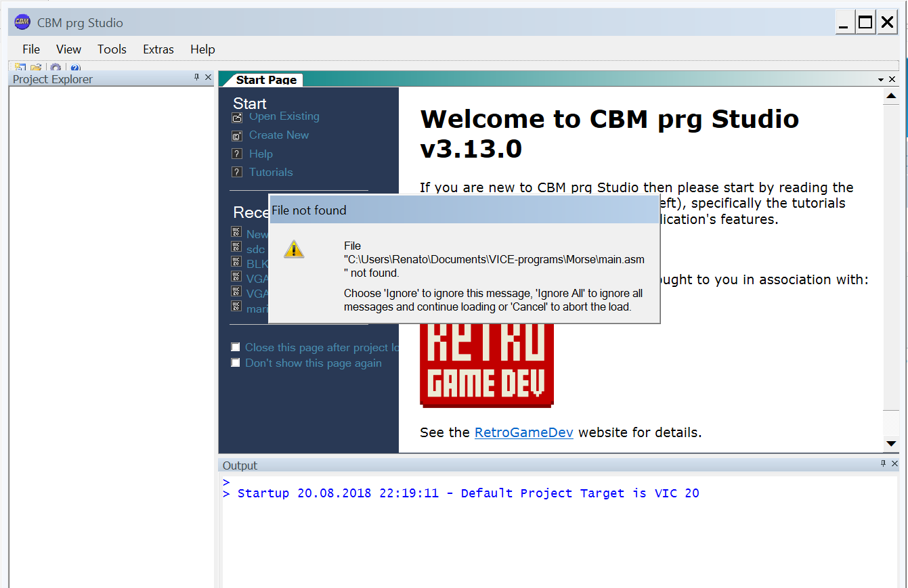This screenshot has height=588, width=908.
Task: Open recent project 'New'
Action: coord(257,234)
